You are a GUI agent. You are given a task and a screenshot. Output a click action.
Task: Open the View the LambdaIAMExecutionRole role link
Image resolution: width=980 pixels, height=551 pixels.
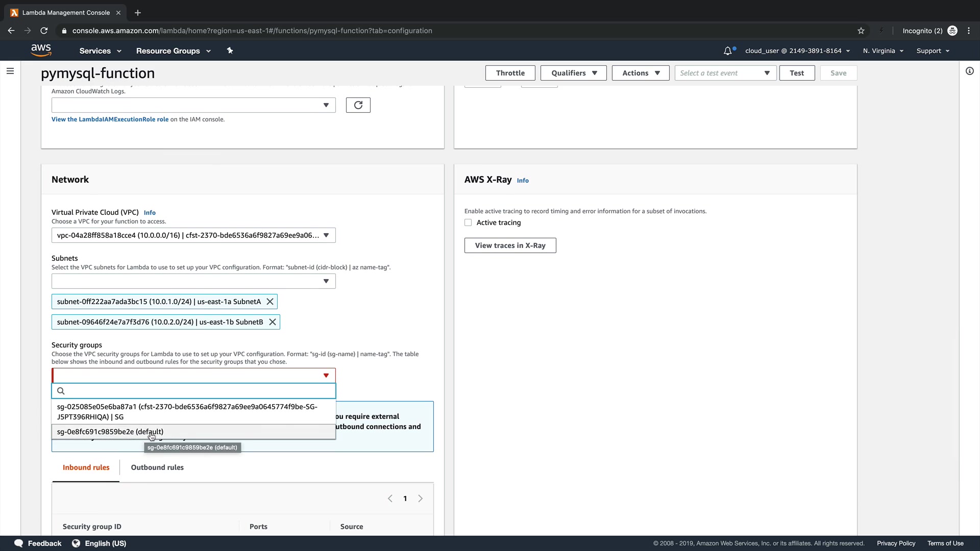[x=110, y=119]
